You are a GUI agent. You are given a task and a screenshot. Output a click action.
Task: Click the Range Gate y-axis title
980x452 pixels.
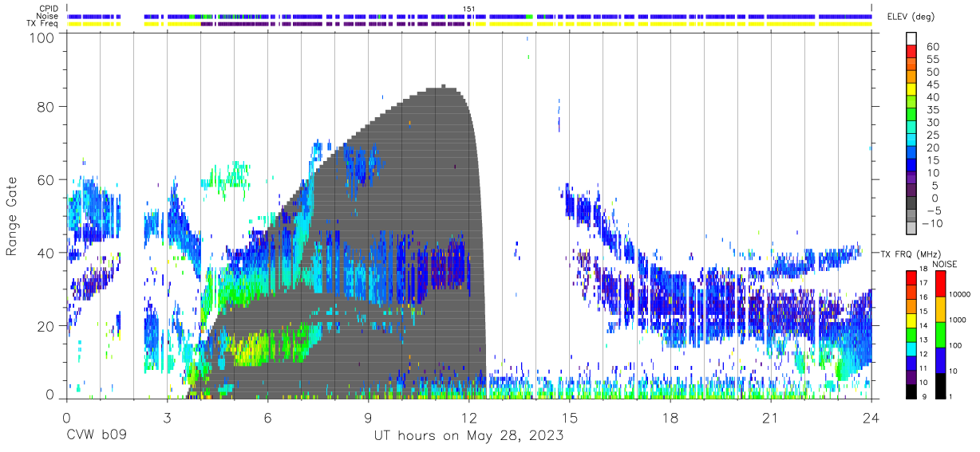coord(12,217)
